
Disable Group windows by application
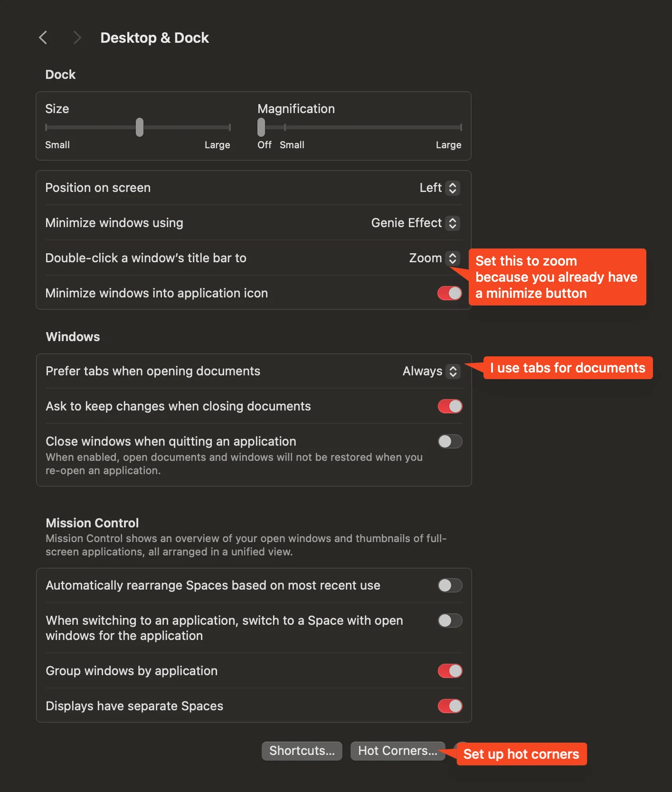[x=450, y=671]
